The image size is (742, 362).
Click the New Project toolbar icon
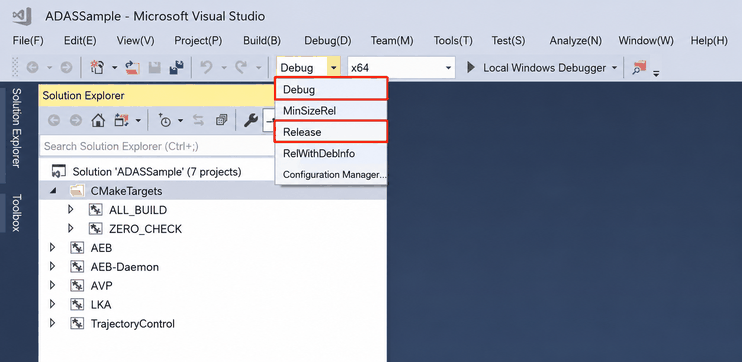[x=97, y=68]
